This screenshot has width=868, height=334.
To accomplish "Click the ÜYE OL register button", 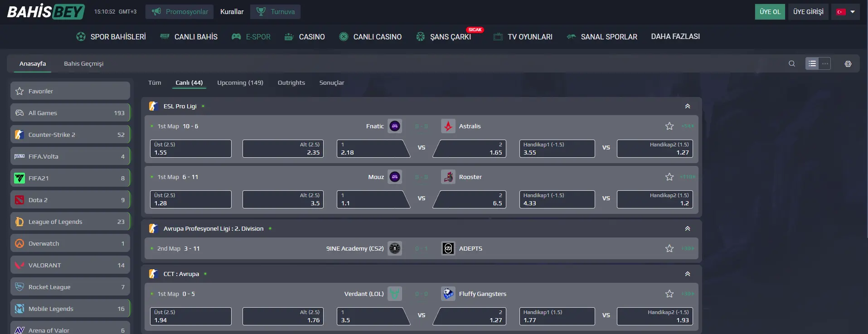I will click(770, 12).
